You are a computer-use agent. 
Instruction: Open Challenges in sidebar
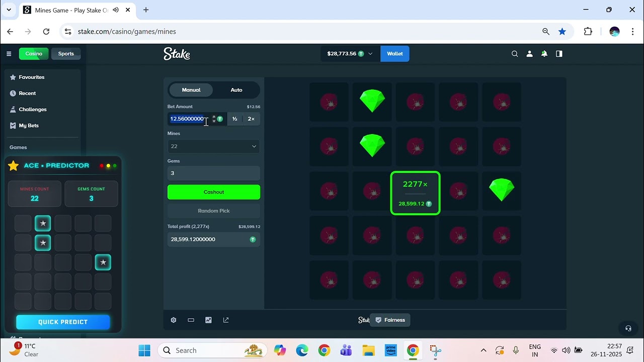[x=33, y=110]
